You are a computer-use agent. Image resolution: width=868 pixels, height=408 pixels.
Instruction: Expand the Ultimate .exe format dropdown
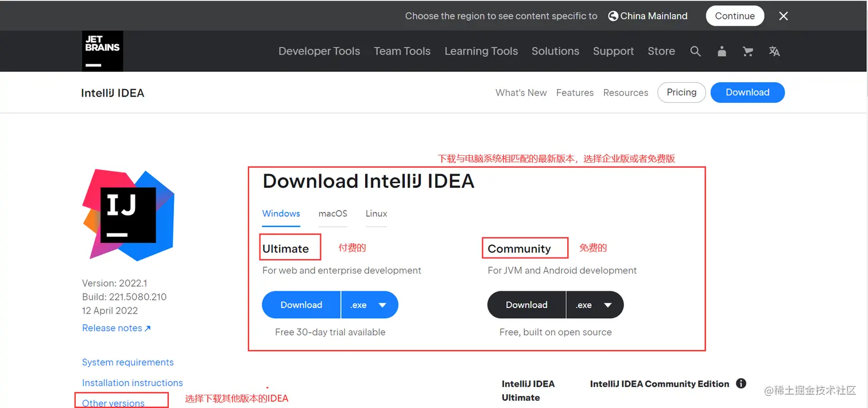coord(370,305)
